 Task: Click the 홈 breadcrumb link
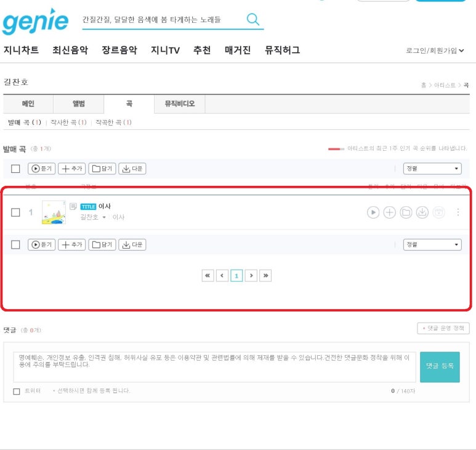click(424, 86)
